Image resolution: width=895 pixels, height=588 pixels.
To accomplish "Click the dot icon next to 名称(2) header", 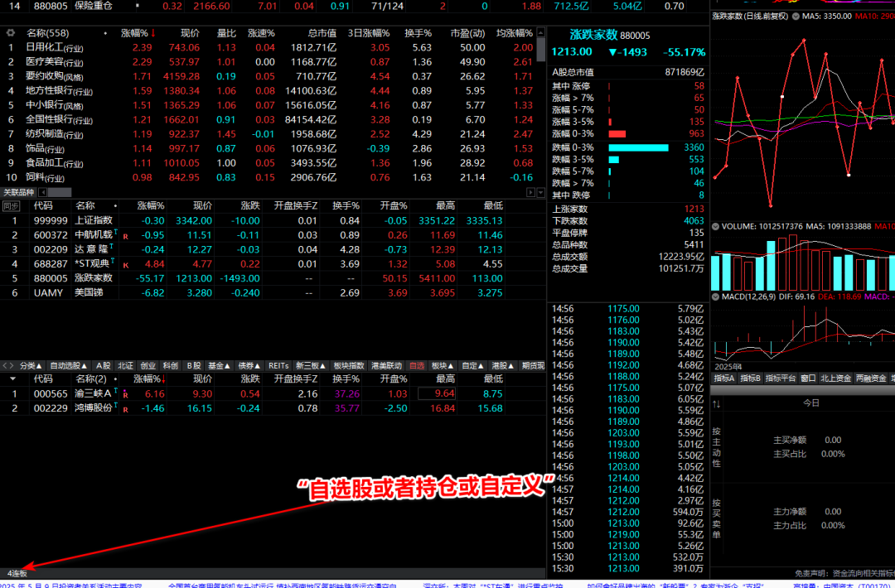I will pyautogui.click(x=115, y=379).
